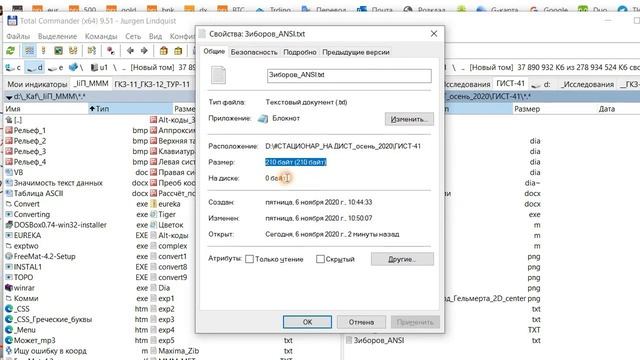The image size is (640, 360).
Task: Click the Другие... attributes button
Action: pos(402,259)
